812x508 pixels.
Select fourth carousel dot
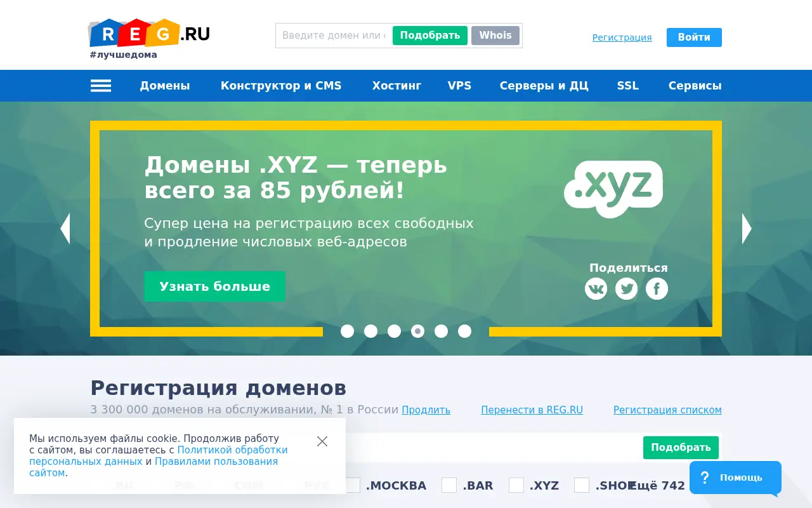coord(417,331)
